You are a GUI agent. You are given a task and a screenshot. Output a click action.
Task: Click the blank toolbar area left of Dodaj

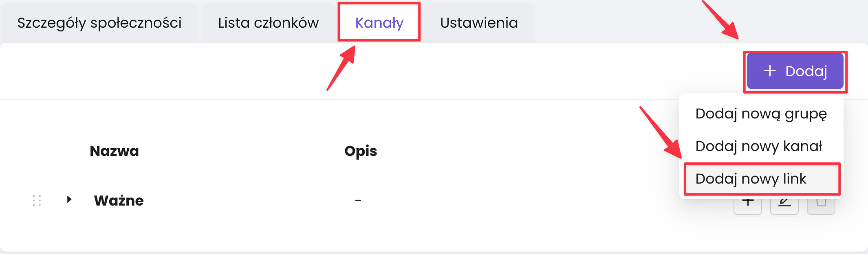pyautogui.click(x=489, y=71)
